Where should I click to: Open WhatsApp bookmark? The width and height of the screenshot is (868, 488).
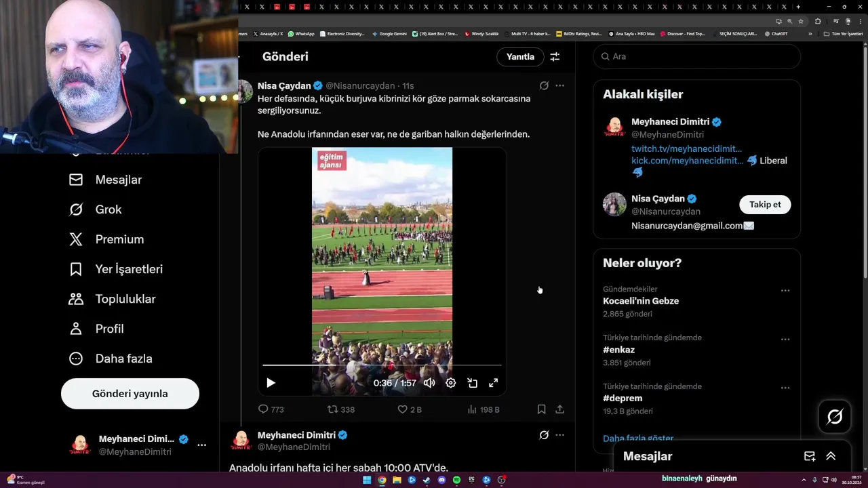[301, 34]
